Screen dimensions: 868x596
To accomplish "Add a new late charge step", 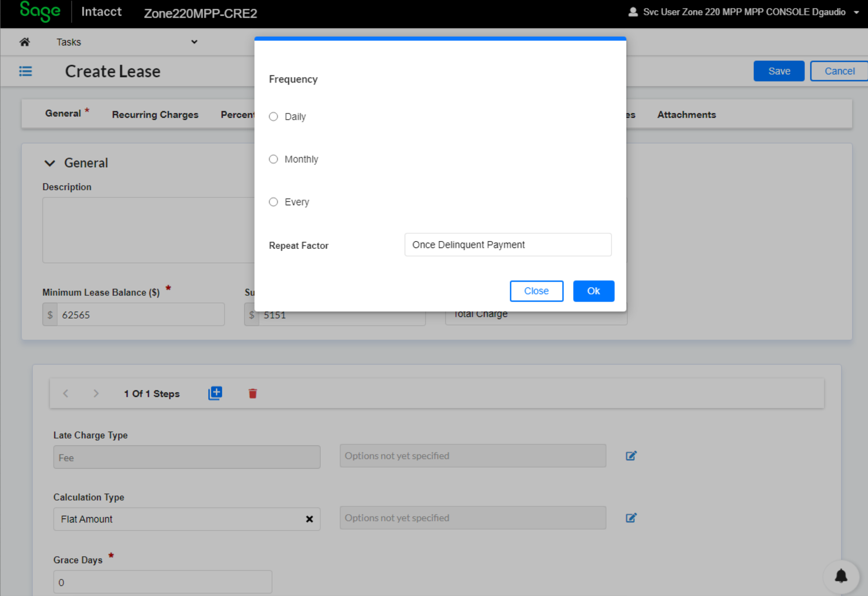I will point(215,393).
